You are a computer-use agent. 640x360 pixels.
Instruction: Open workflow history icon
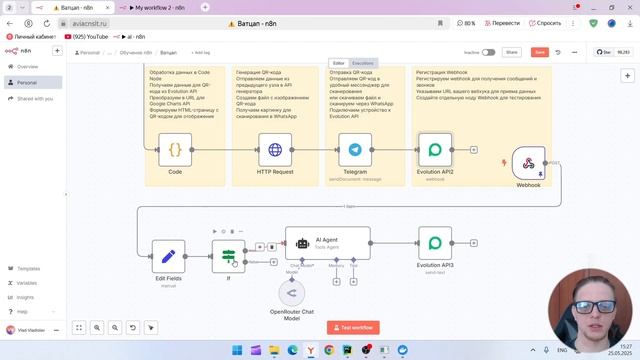(x=558, y=52)
